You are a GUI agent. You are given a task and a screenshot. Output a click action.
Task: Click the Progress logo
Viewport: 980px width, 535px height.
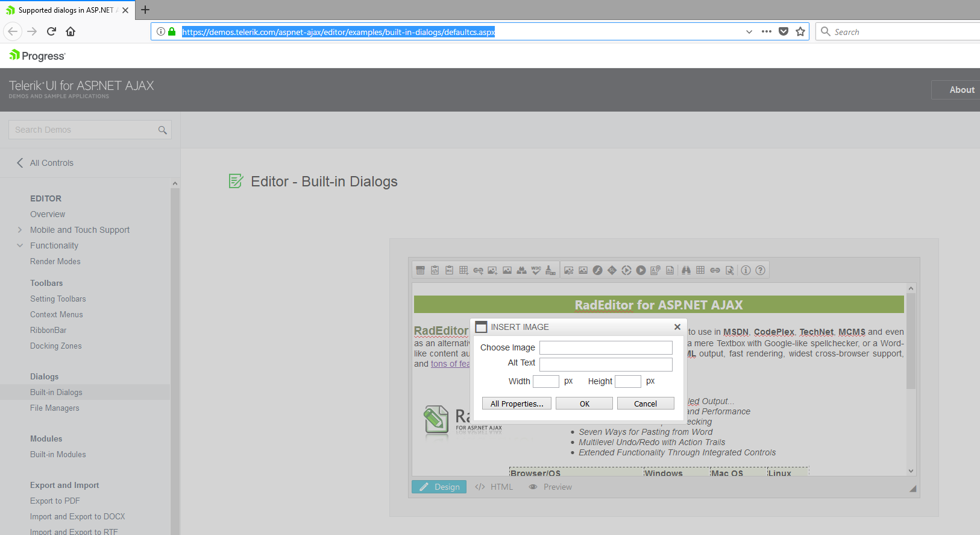[37, 55]
